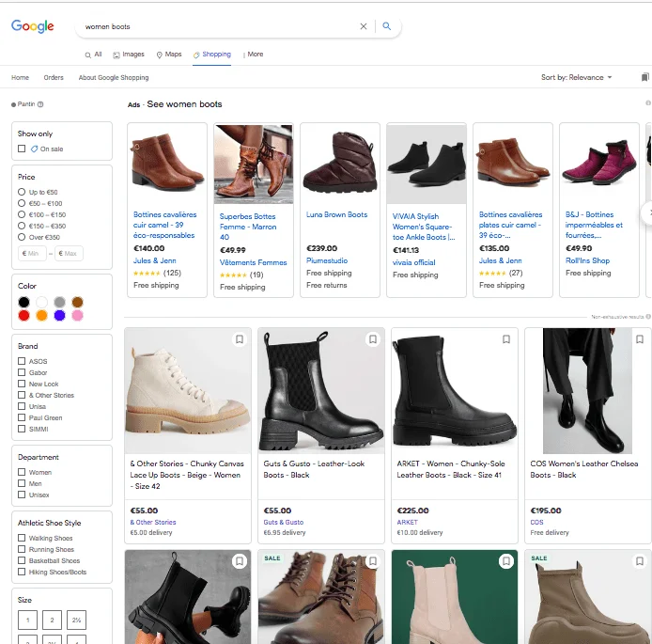Click the Pantin location info icon
Screen dimensions: 652x644
(x=40, y=104)
